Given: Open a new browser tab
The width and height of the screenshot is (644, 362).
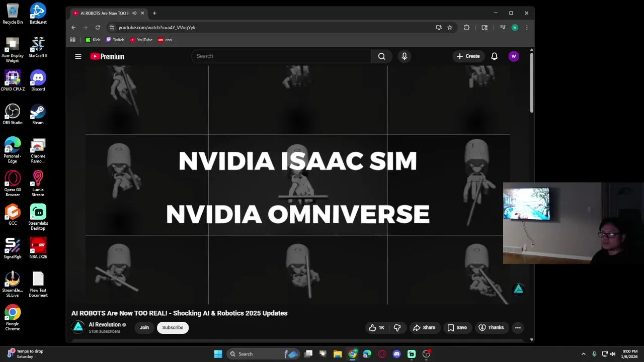Looking at the screenshot, I should pos(154,13).
